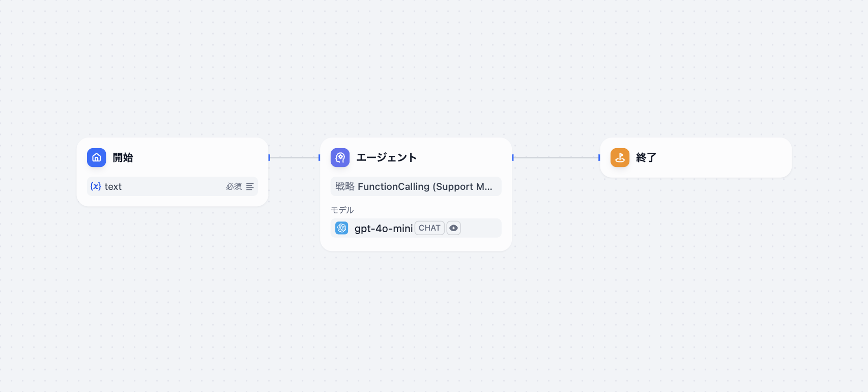Select the エージェント node title
868x392 pixels.
point(387,158)
